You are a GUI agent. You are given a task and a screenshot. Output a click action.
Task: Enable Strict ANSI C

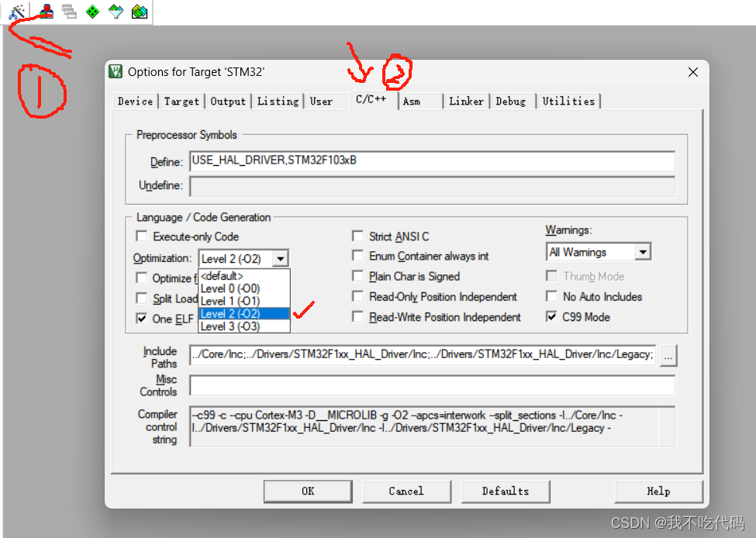[358, 236]
